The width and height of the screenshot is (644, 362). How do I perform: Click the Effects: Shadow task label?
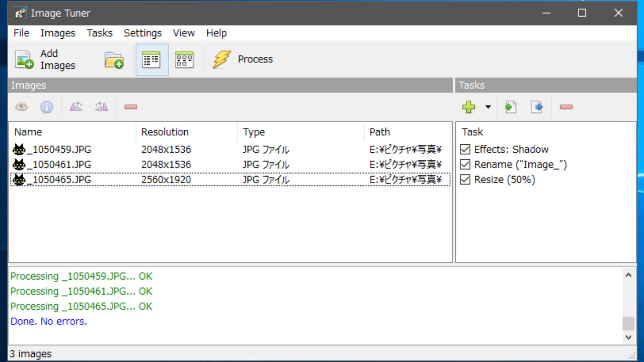[511, 149]
